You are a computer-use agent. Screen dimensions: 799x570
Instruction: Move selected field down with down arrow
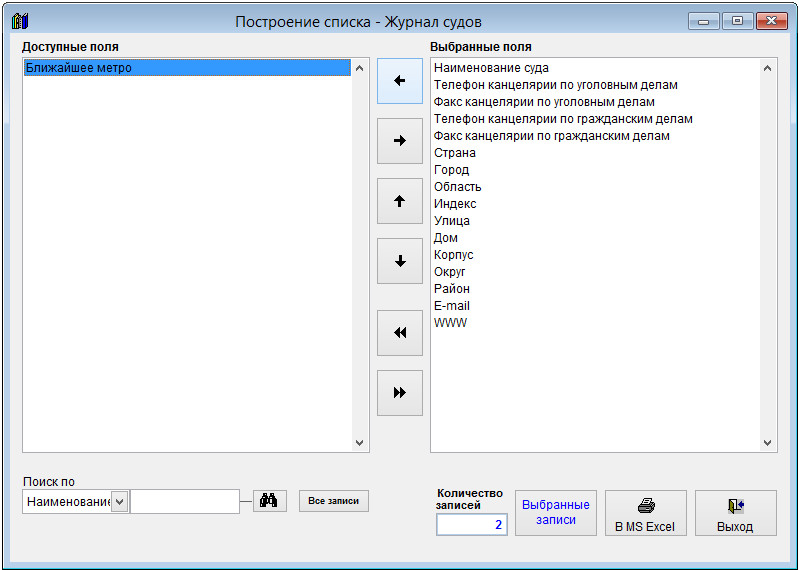coord(400,261)
